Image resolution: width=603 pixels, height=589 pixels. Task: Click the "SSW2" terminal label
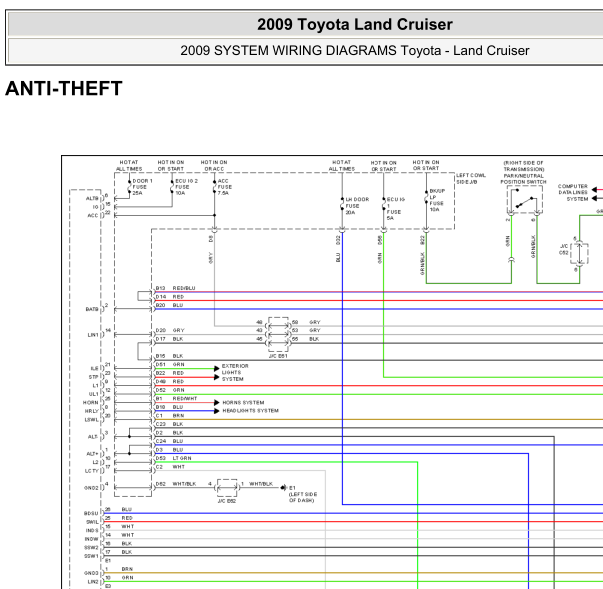click(92, 547)
